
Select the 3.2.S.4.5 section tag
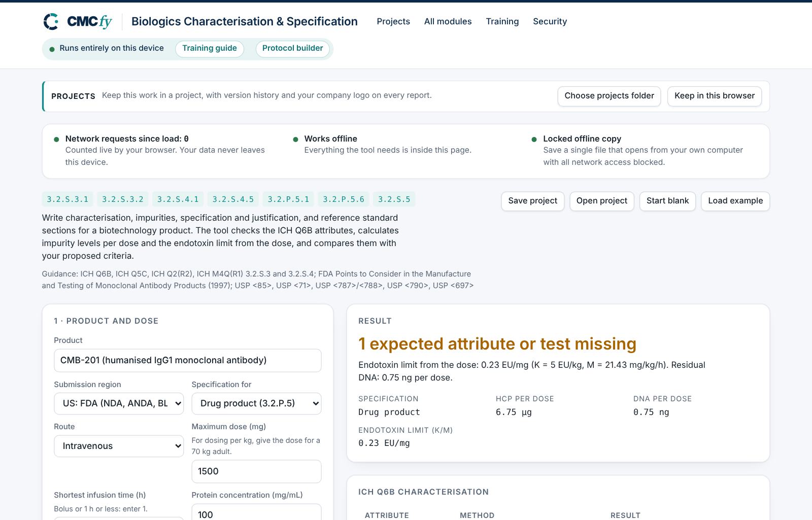233,199
